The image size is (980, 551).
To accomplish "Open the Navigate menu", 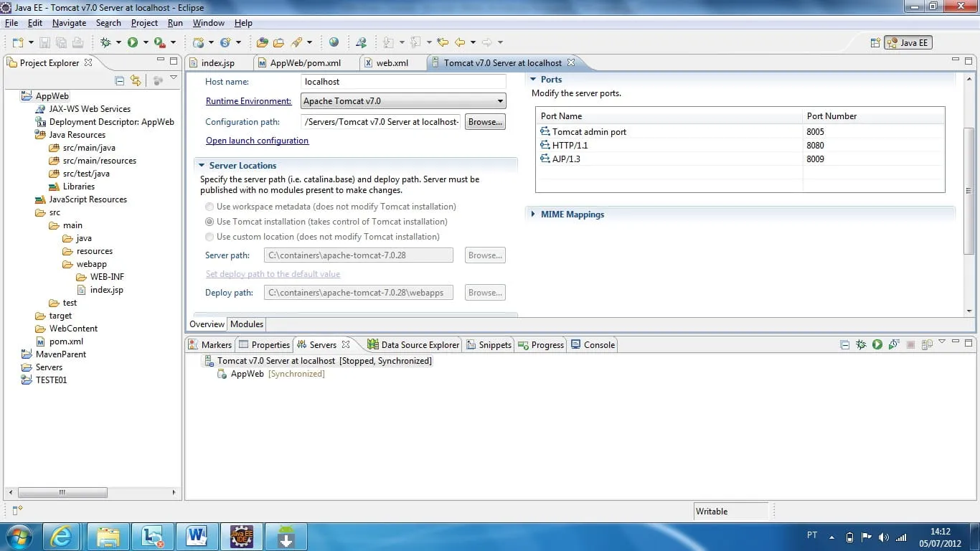I will click(x=69, y=23).
